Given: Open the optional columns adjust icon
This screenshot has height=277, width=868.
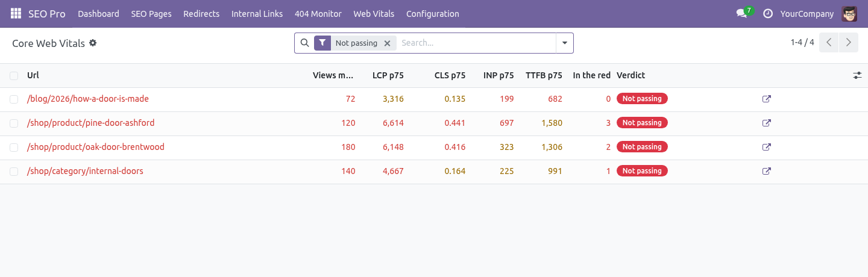Looking at the screenshot, I should click(x=857, y=75).
